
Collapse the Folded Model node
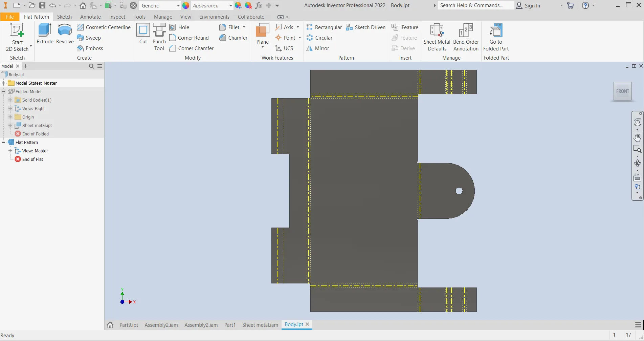click(x=3, y=91)
